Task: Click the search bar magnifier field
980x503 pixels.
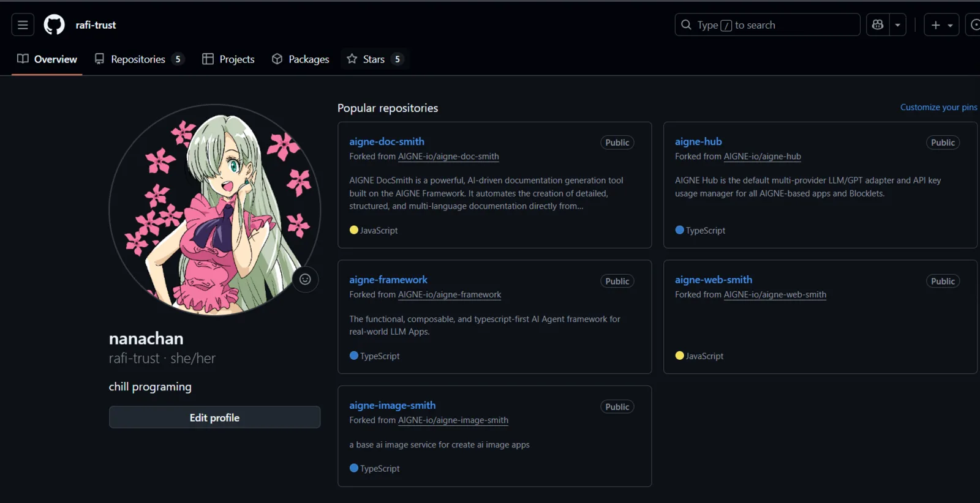Action: pyautogui.click(x=767, y=25)
